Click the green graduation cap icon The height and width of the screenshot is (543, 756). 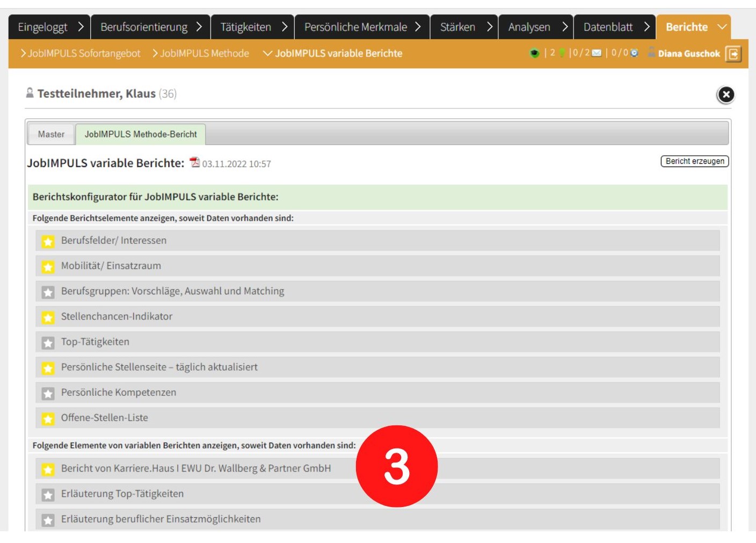534,53
